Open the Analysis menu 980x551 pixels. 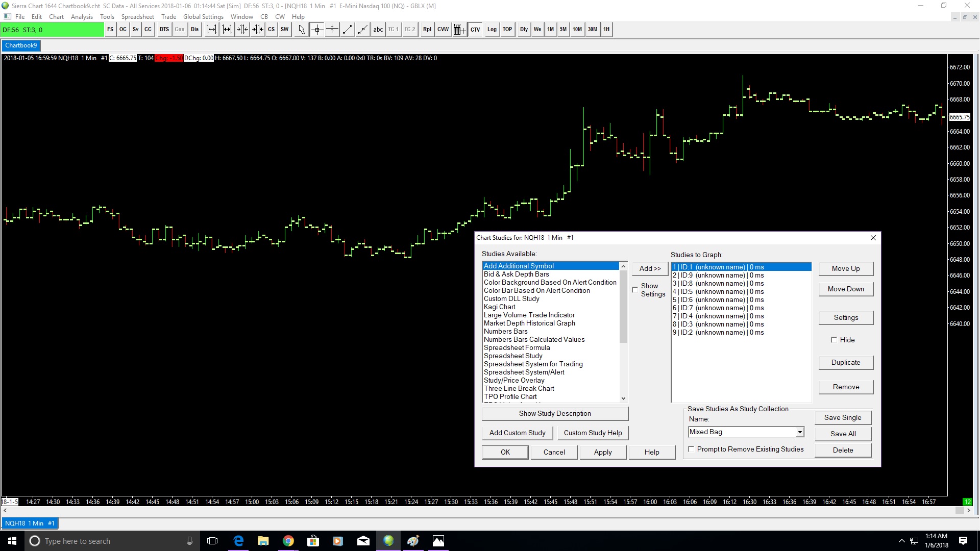82,17
